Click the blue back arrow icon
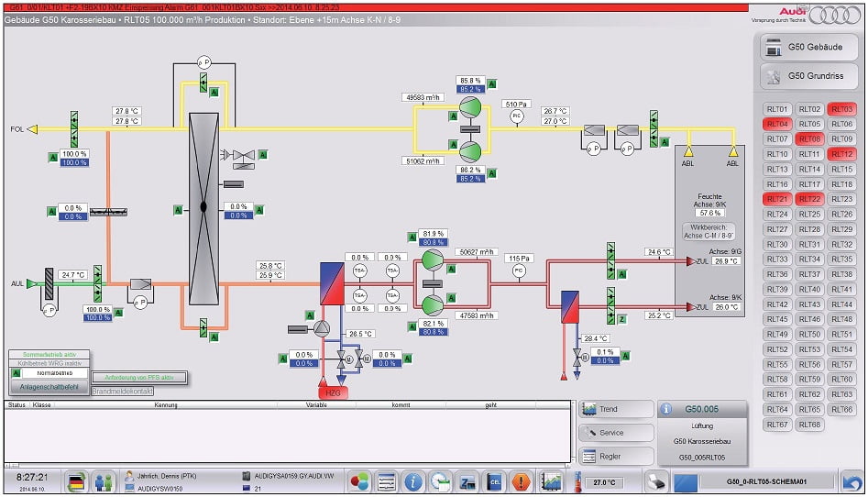The height and width of the screenshot is (497, 868). [x=852, y=481]
